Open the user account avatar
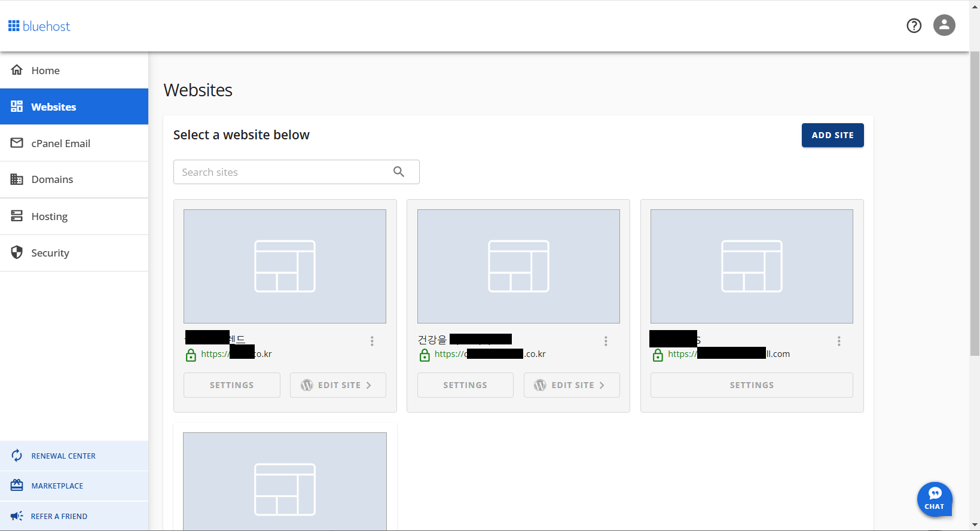 (x=944, y=25)
